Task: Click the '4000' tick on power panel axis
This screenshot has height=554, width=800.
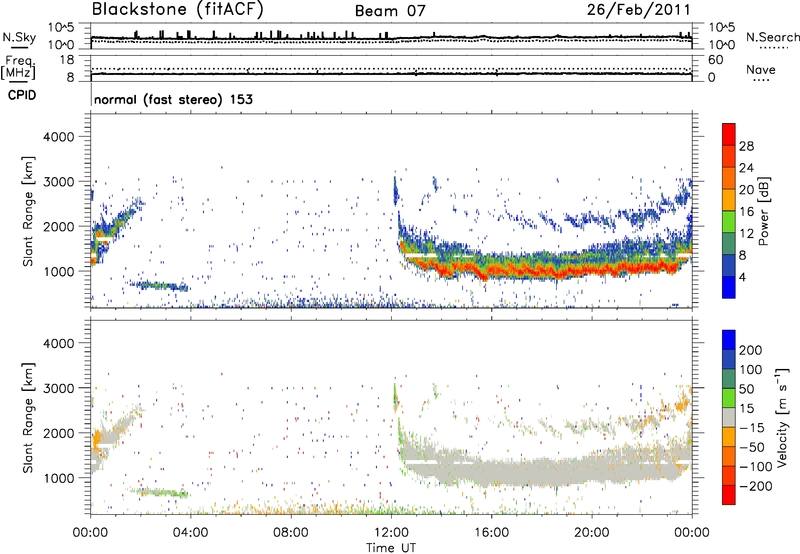Action: [58, 137]
